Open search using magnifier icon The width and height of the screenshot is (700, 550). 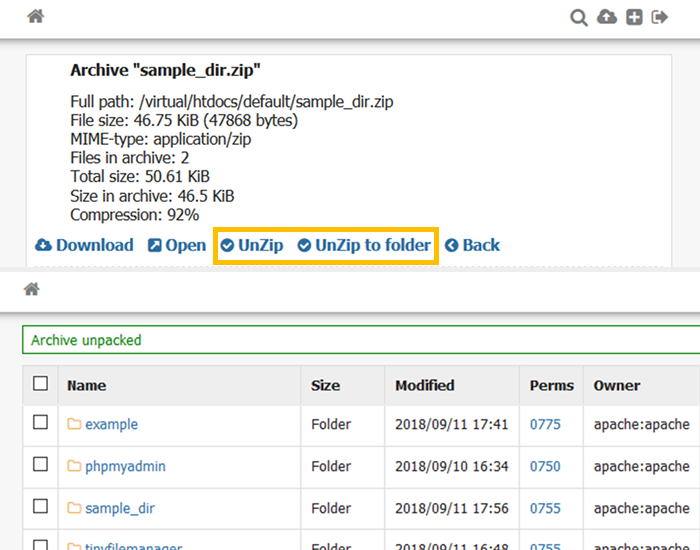pos(579,17)
